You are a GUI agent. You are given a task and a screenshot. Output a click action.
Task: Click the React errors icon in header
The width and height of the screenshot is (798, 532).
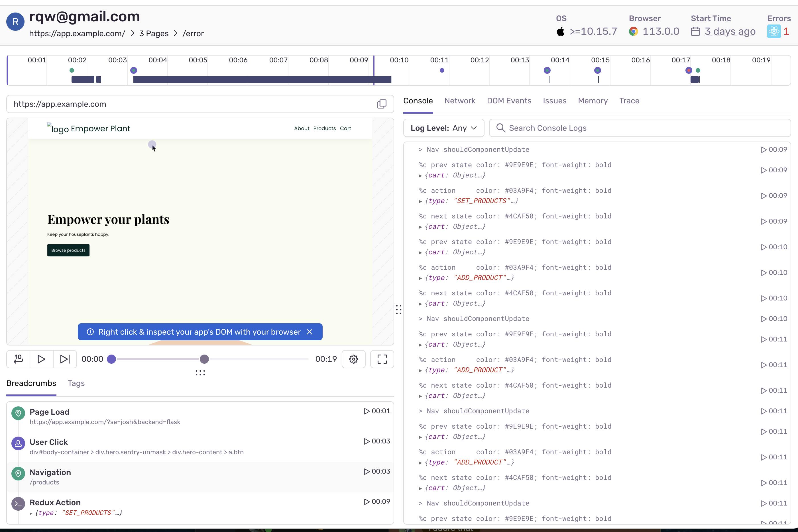click(773, 32)
